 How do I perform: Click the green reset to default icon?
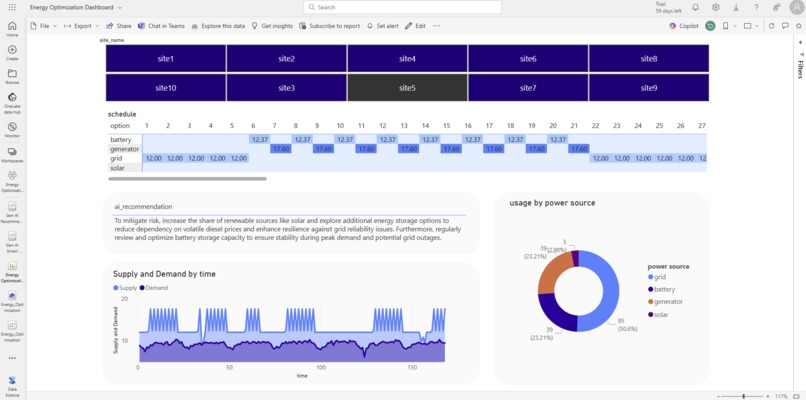pyautogui.click(x=710, y=26)
